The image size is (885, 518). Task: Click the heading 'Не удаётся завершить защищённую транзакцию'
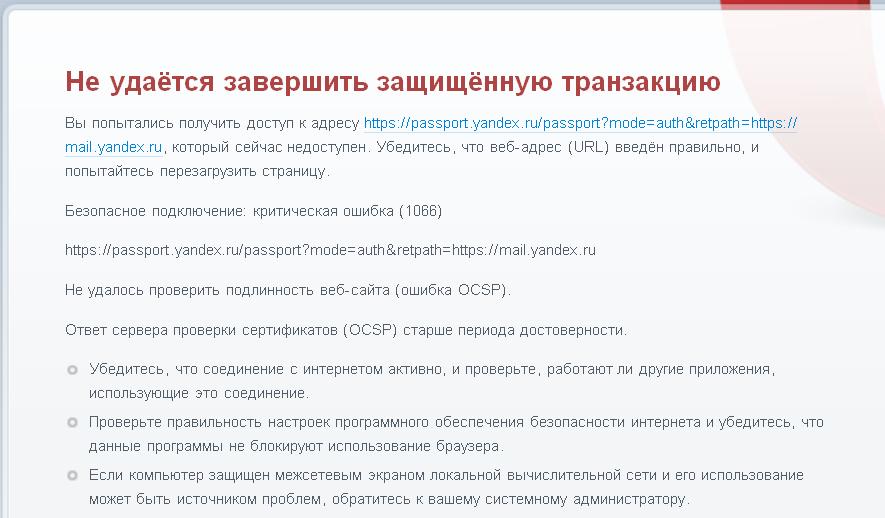(x=393, y=82)
